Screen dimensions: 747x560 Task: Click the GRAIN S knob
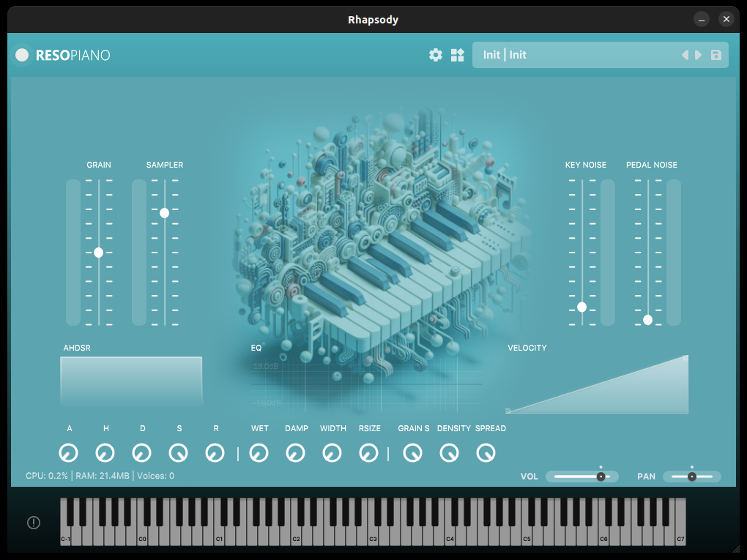click(x=412, y=453)
